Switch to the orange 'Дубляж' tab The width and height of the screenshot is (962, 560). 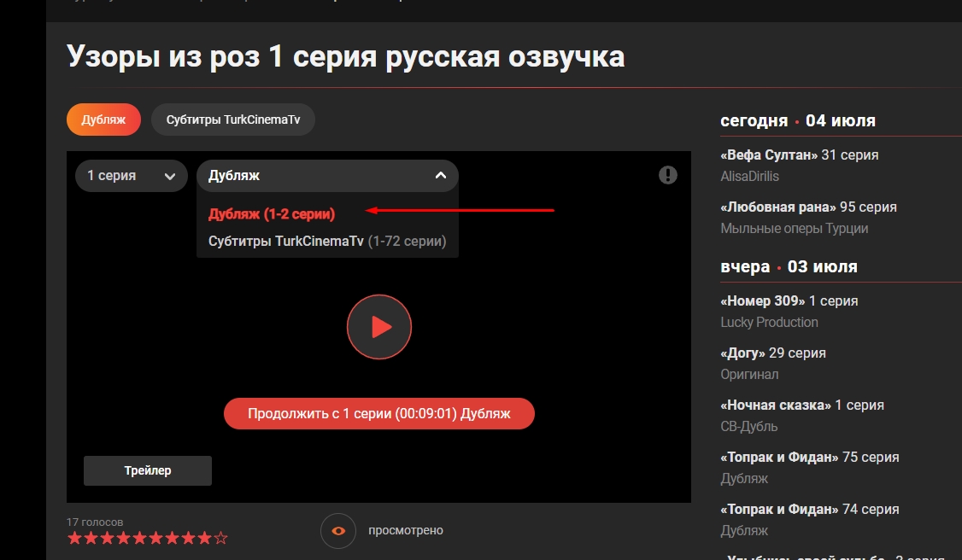pos(103,120)
